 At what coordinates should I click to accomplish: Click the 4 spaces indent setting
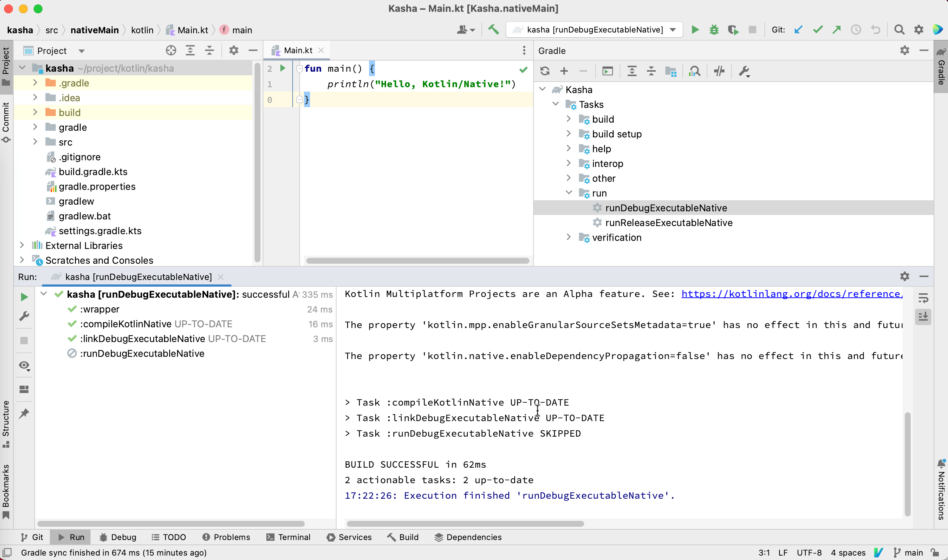(848, 553)
